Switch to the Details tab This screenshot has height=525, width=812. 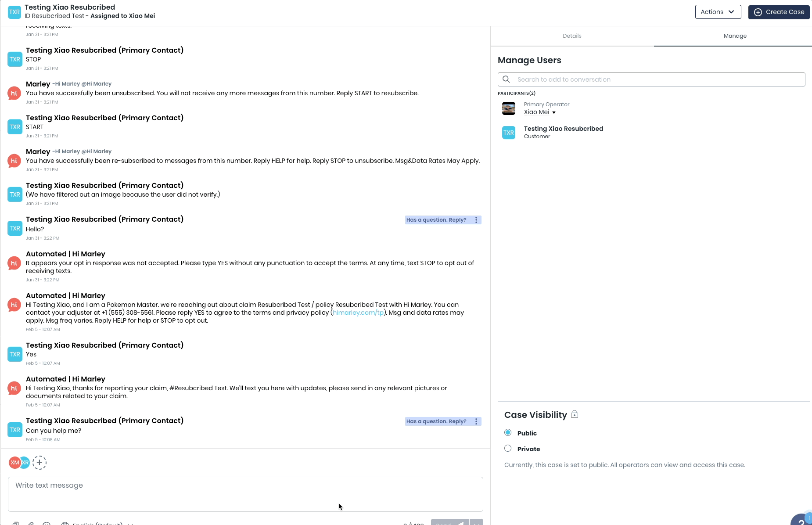click(572, 36)
